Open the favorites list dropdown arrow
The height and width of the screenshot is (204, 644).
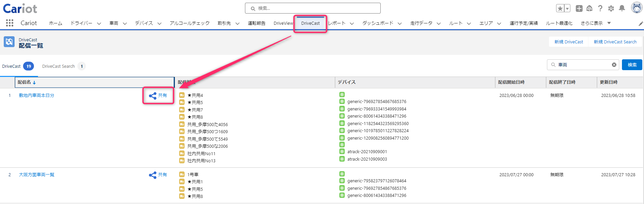pos(567,8)
